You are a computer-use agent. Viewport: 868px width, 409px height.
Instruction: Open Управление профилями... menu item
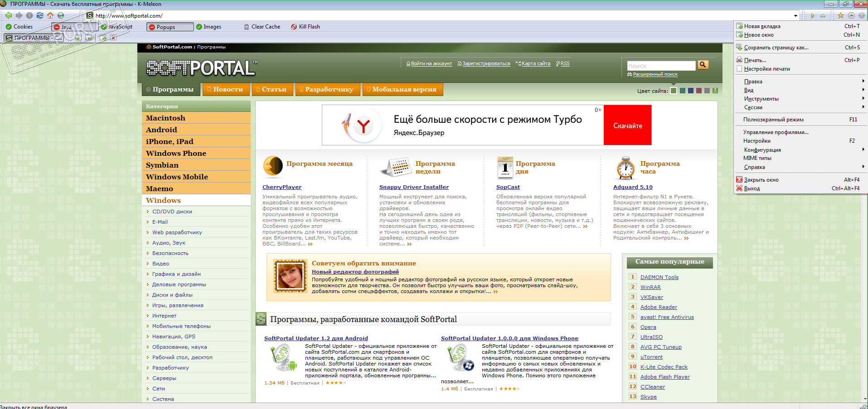click(x=801, y=132)
